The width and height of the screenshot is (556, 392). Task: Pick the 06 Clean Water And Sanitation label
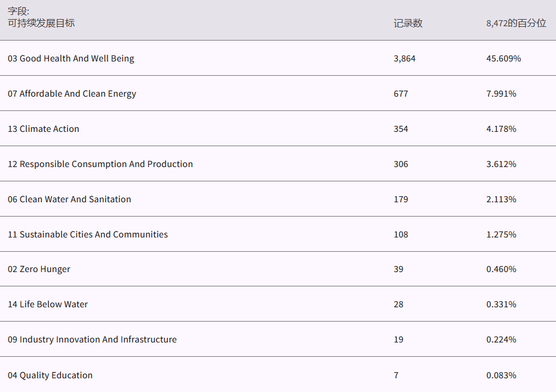pos(69,199)
